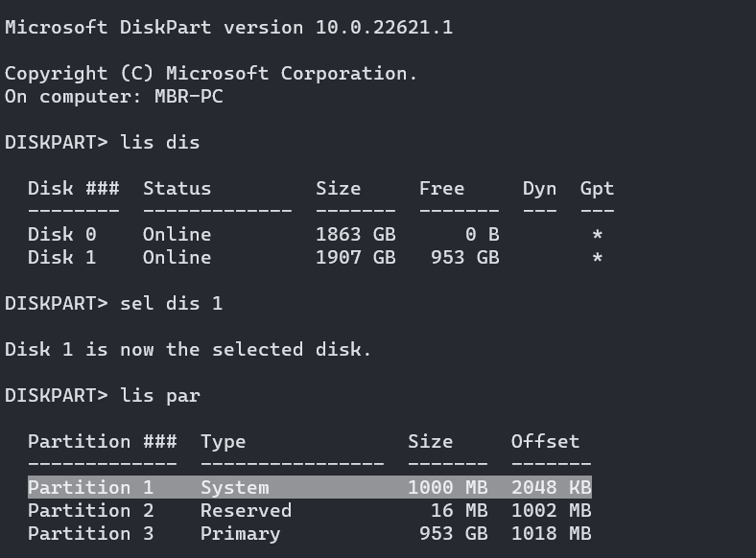
Task: Click the 'Partition 3' label
Action: [x=90, y=534]
